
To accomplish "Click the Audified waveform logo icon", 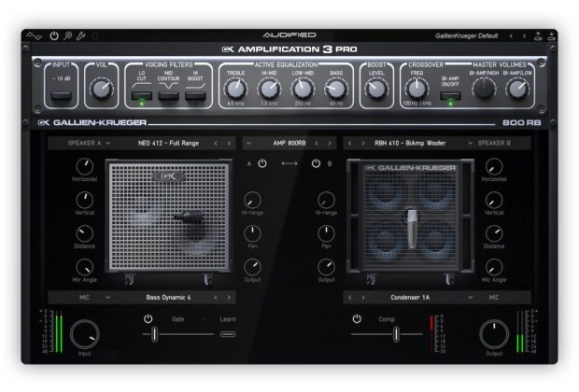I will pyautogui.click(x=35, y=35).
